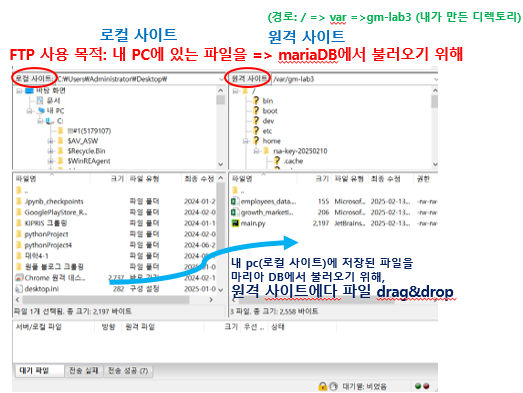The height and width of the screenshot is (393, 523).
Task: Click the Excel icon of growth_marketi file
Action: click(234, 212)
